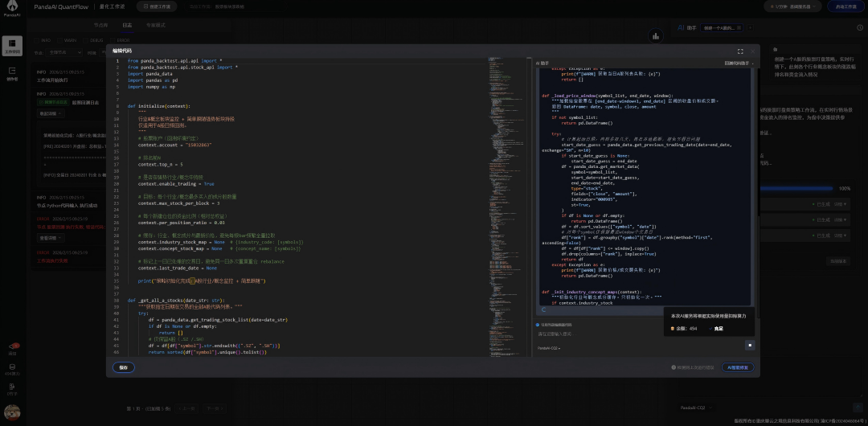Switch to the expert mode tab
This screenshot has width=868, height=426.
coord(156,26)
